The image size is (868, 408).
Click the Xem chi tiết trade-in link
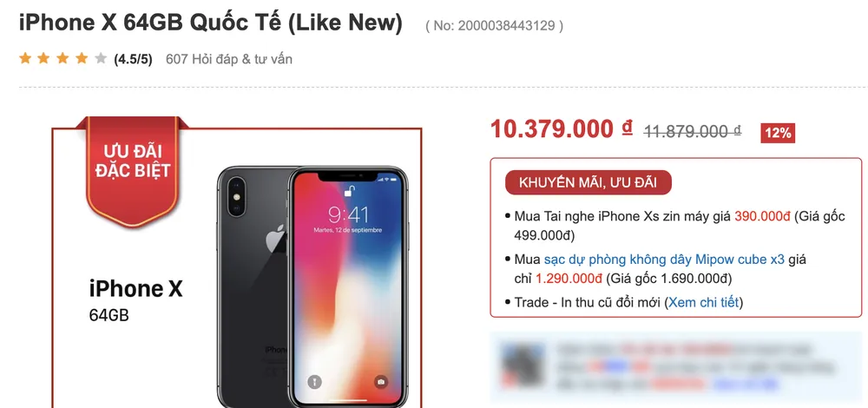pyautogui.click(x=703, y=302)
